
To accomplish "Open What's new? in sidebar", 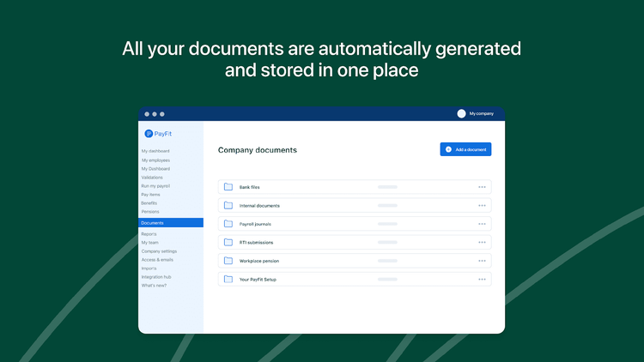I will [154, 286].
